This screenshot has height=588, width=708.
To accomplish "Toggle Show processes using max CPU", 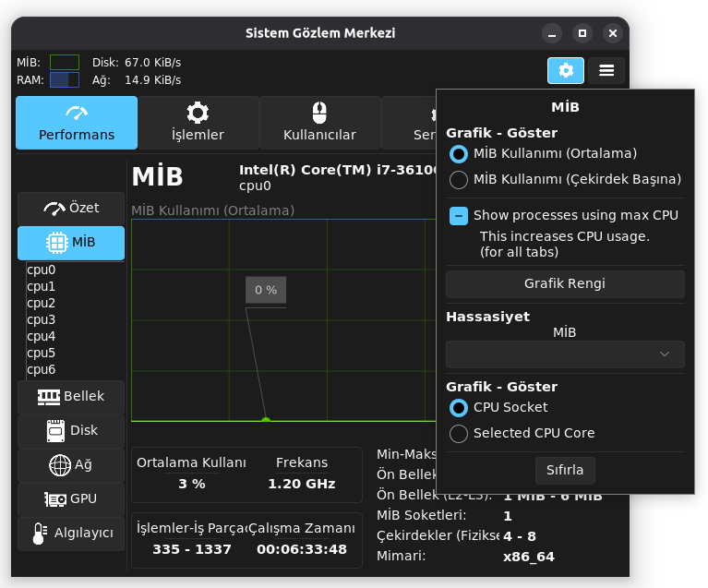I will coord(459,216).
